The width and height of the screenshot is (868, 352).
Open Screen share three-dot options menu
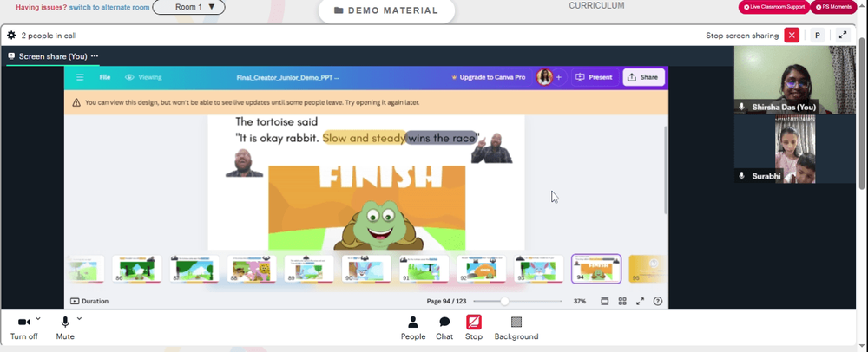[x=95, y=56]
